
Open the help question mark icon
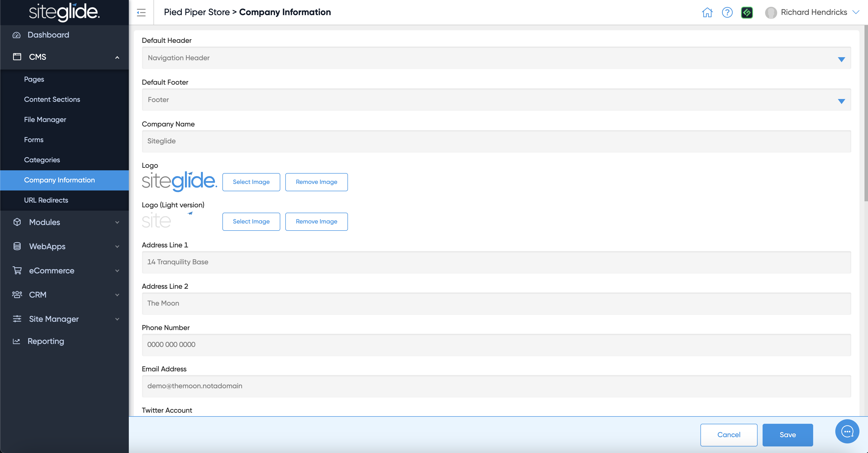(x=727, y=13)
